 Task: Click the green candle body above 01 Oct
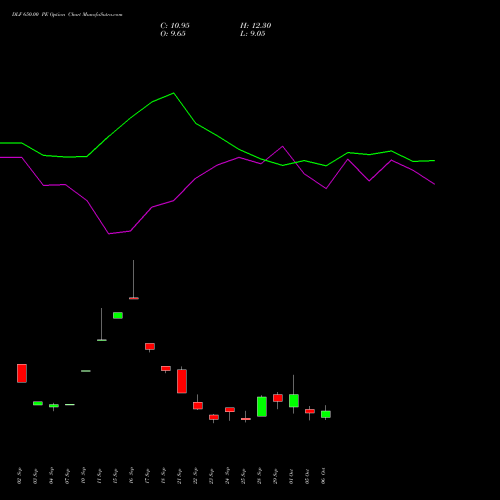[x=294, y=401]
